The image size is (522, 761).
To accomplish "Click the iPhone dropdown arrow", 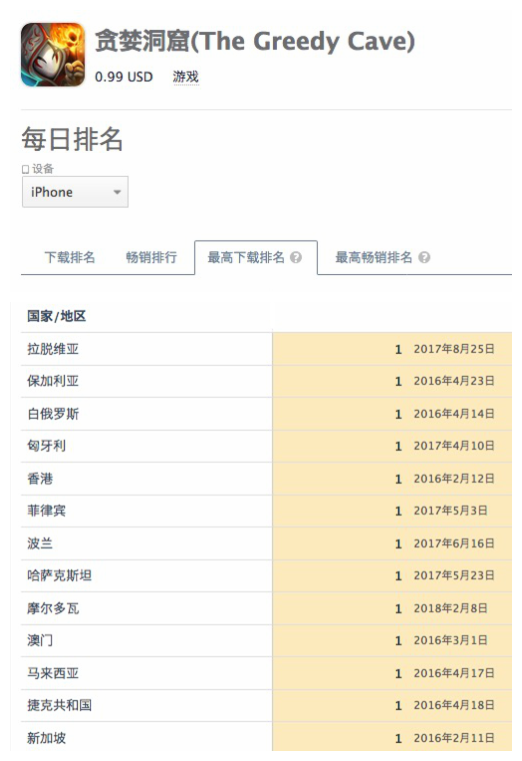I will [x=116, y=192].
